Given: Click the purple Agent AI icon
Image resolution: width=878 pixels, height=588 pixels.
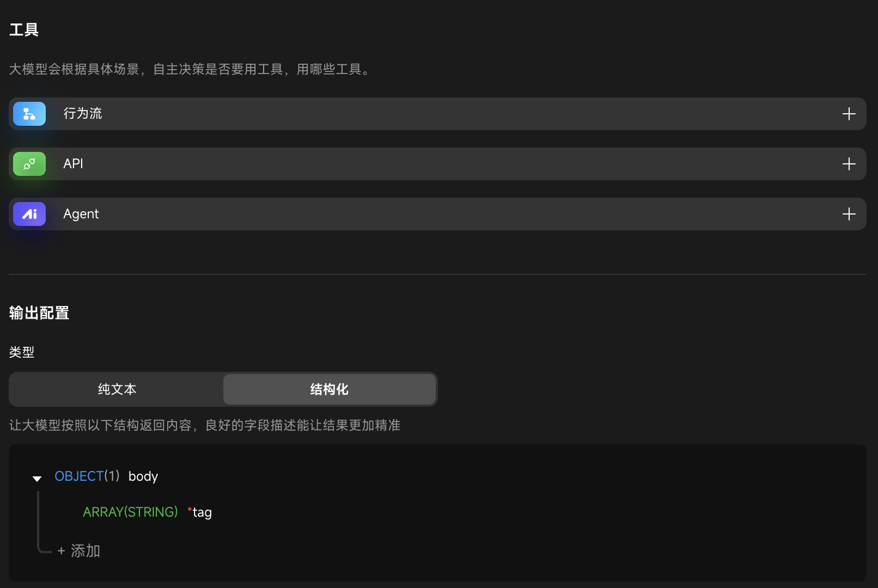Looking at the screenshot, I should point(29,214).
